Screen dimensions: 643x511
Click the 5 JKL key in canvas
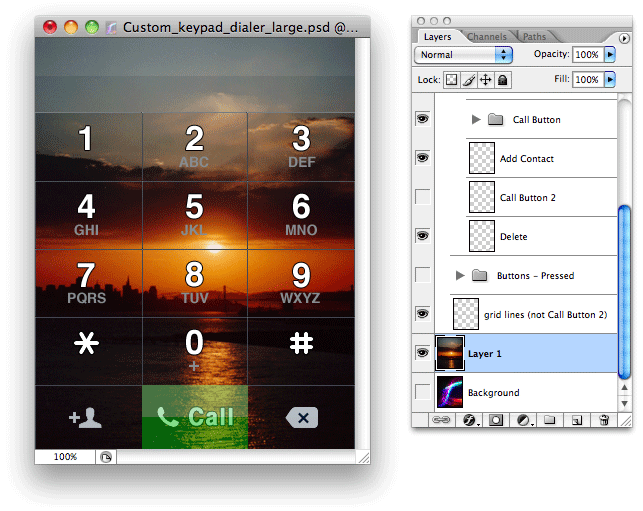(x=195, y=215)
